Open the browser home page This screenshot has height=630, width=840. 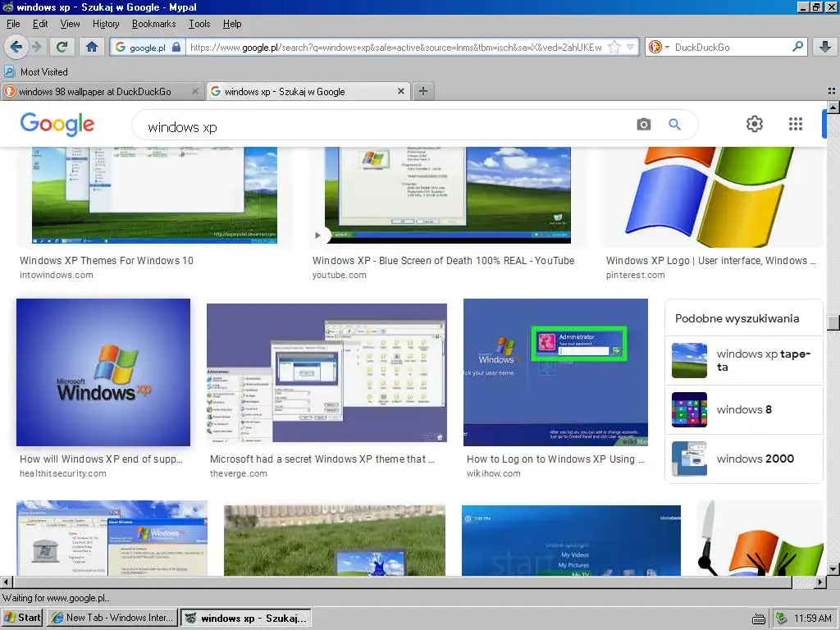point(92,47)
